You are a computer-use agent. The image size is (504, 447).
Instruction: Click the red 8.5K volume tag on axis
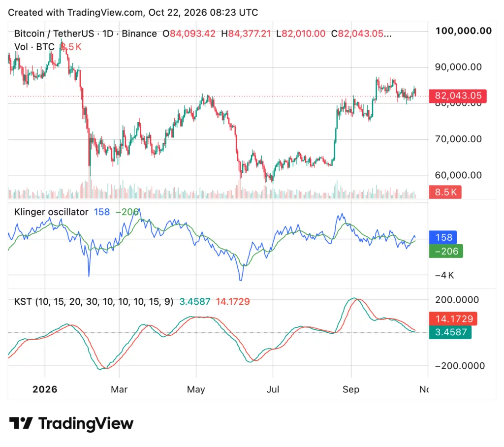[x=445, y=192]
